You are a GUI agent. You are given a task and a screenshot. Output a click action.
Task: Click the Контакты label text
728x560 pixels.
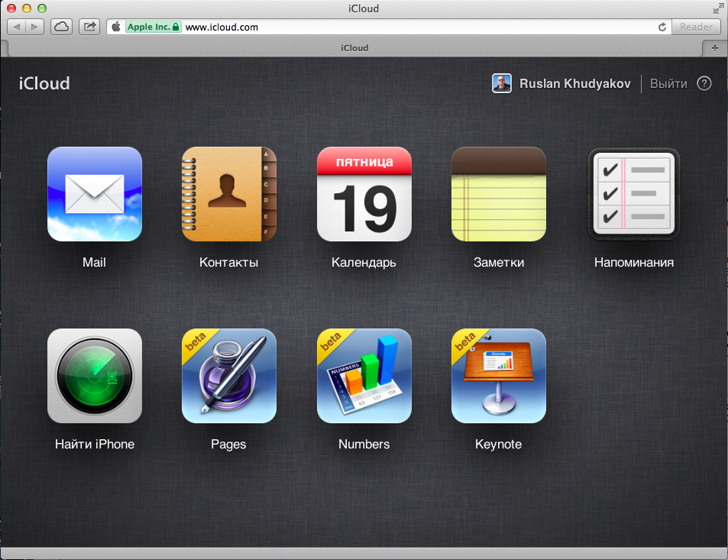point(228,262)
